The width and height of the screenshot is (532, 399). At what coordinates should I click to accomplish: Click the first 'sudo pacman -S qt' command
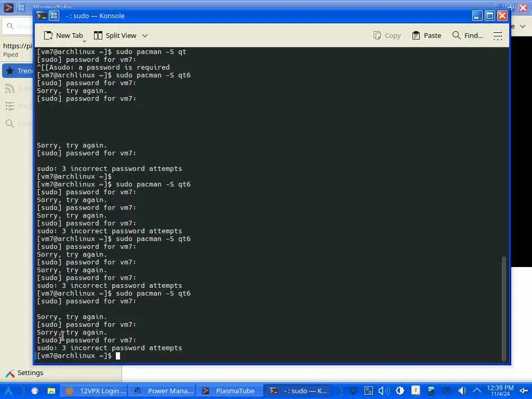pos(151,51)
